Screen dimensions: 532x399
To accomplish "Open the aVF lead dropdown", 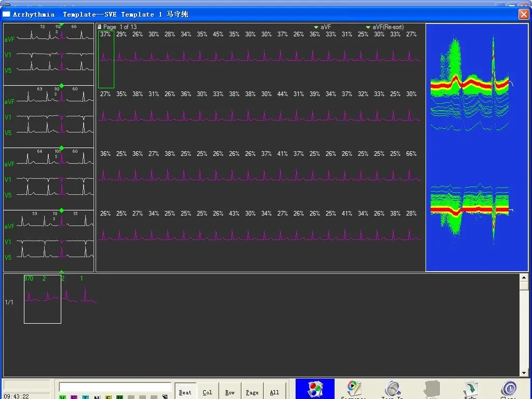I will tap(316, 27).
